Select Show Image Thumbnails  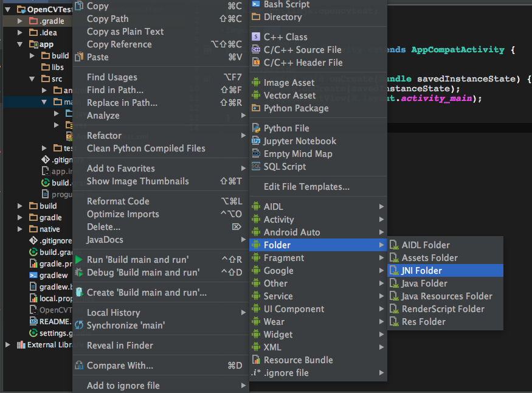coord(161,181)
